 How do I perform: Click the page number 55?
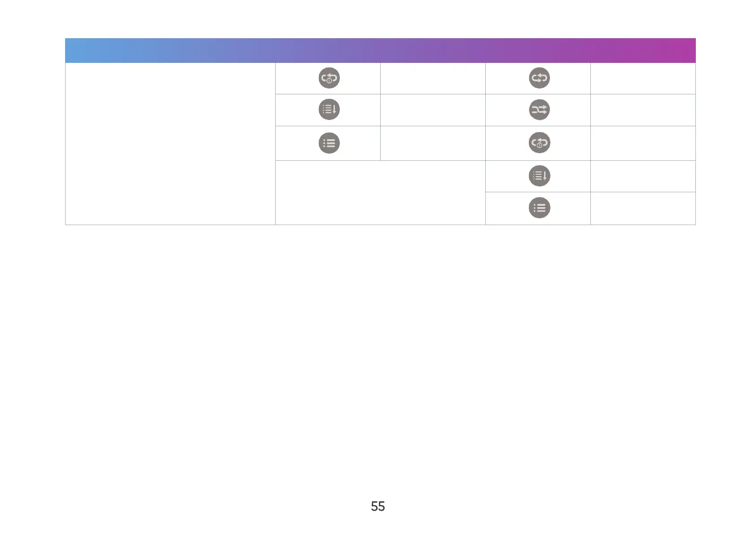pyautogui.click(x=378, y=506)
